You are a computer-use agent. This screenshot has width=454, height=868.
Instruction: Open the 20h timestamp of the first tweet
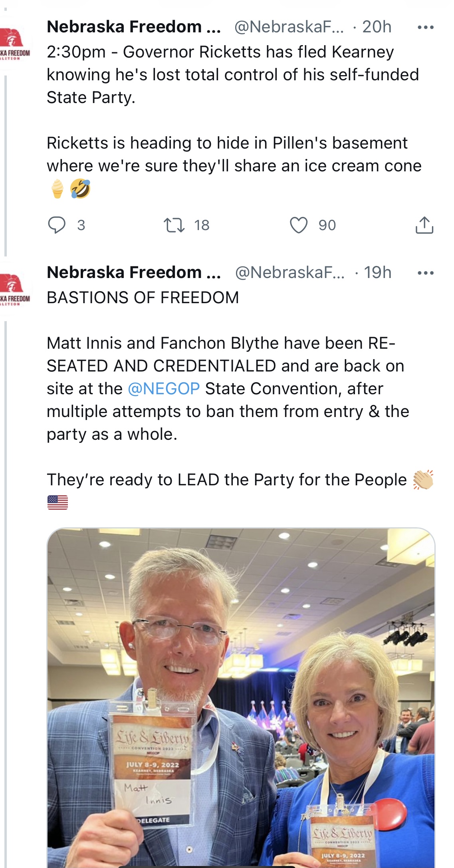(377, 27)
